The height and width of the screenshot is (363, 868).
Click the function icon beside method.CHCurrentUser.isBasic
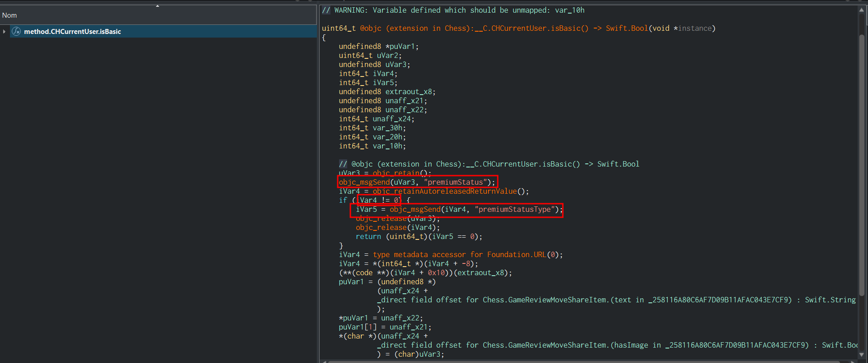[x=16, y=31]
